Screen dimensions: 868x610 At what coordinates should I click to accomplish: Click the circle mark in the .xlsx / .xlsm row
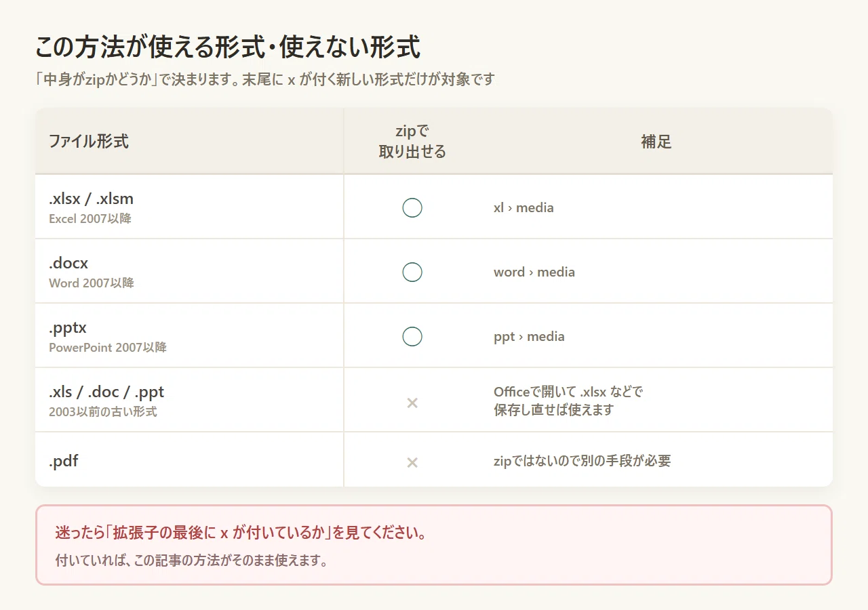(x=412, y=207)
